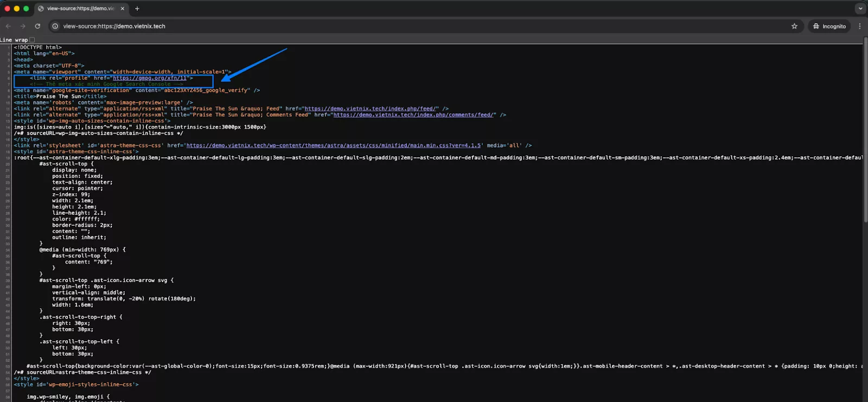Click the meta viewport line

pyautogui.click(x=123, y=72)
